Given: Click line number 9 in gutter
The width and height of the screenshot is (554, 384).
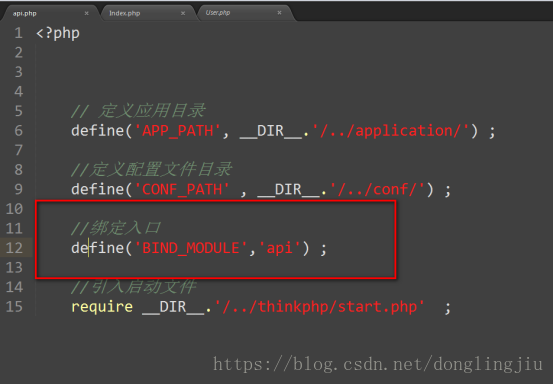Looking at the screenshot, I should 18,190.
